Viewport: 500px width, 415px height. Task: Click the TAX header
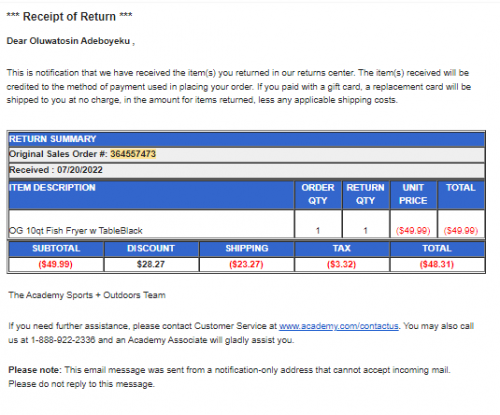tap(342, 249)
